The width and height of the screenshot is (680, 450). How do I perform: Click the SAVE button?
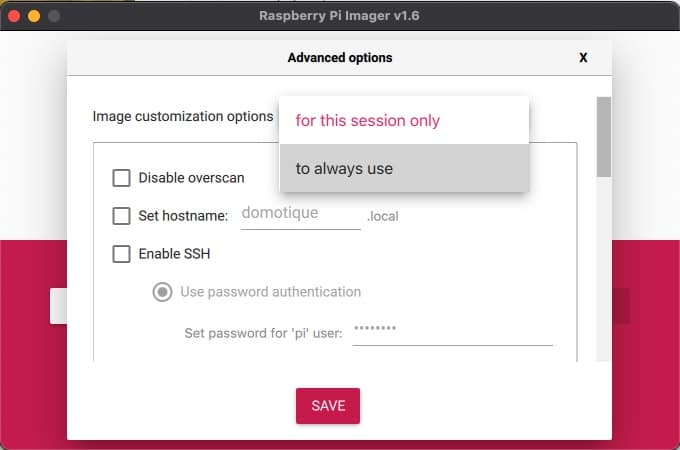click(328, 406)
